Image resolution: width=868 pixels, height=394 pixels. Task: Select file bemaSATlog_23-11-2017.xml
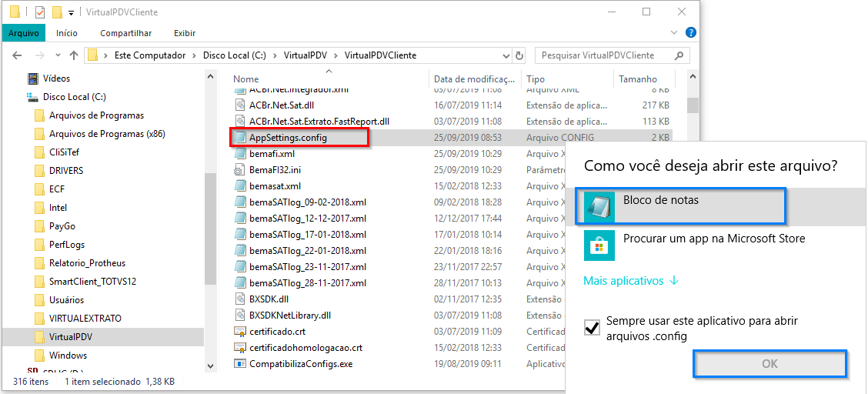(308, 267)
